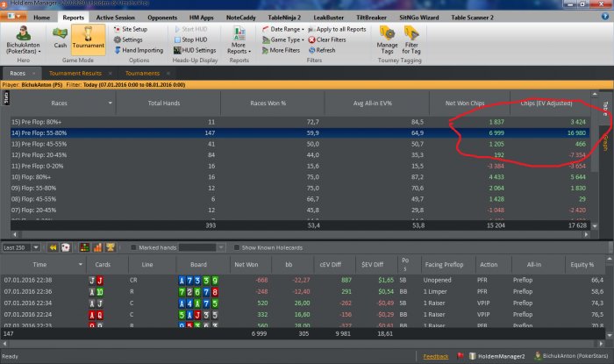Open the Home ribbon tab
The height and width of the screenshot is (364, 614).
[x=41, y=18]
